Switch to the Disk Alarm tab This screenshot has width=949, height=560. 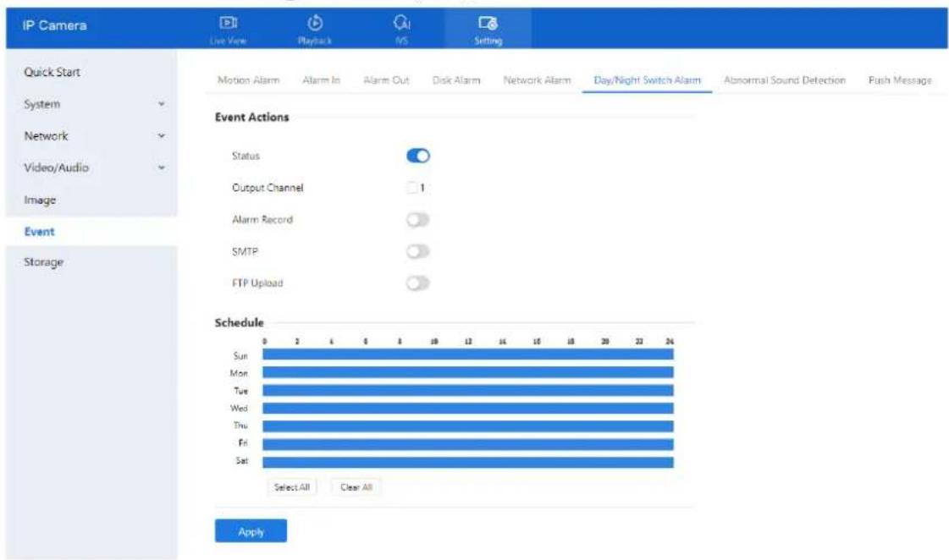pos(456,80)
